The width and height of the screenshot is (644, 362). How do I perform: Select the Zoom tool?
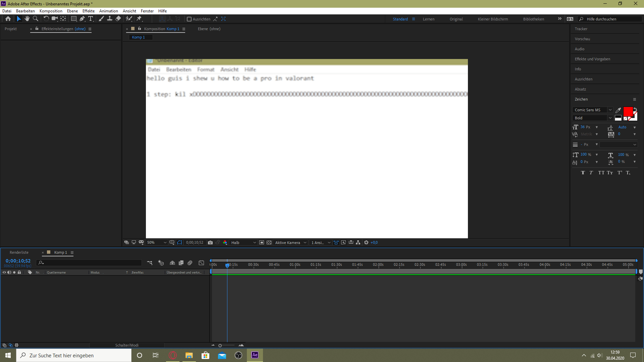(x=36, y=19)
